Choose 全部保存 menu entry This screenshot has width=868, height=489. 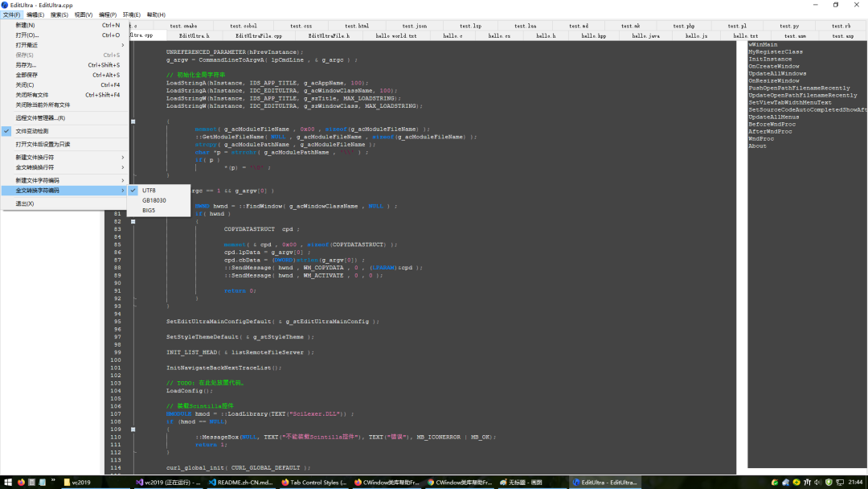click(64, 76)
